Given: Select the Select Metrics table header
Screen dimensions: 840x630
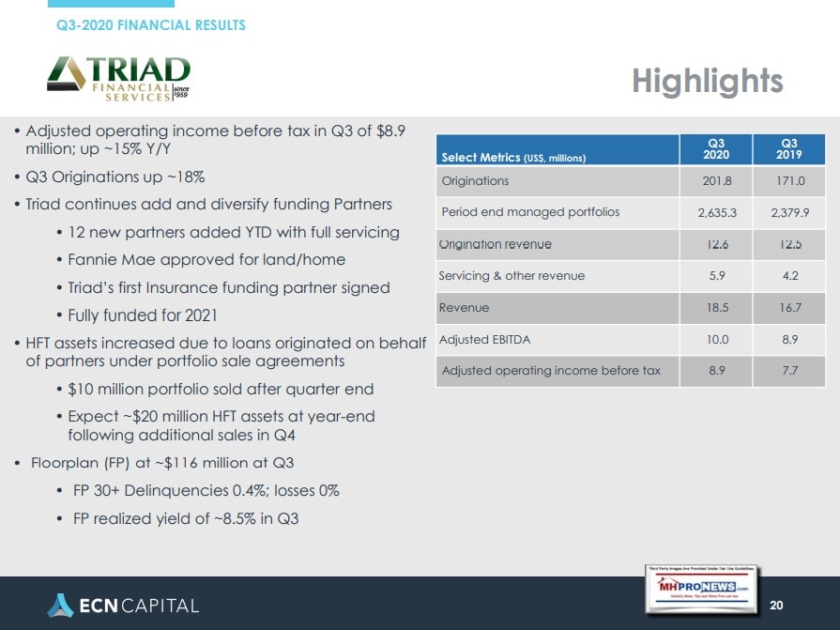Looking at the screenshot, I should coord(513,157).
